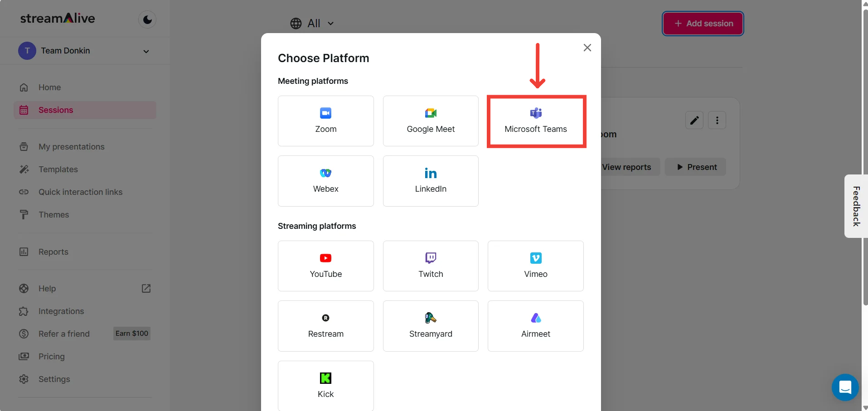
Task: Click the Add session button
Action: click(703, 24)
